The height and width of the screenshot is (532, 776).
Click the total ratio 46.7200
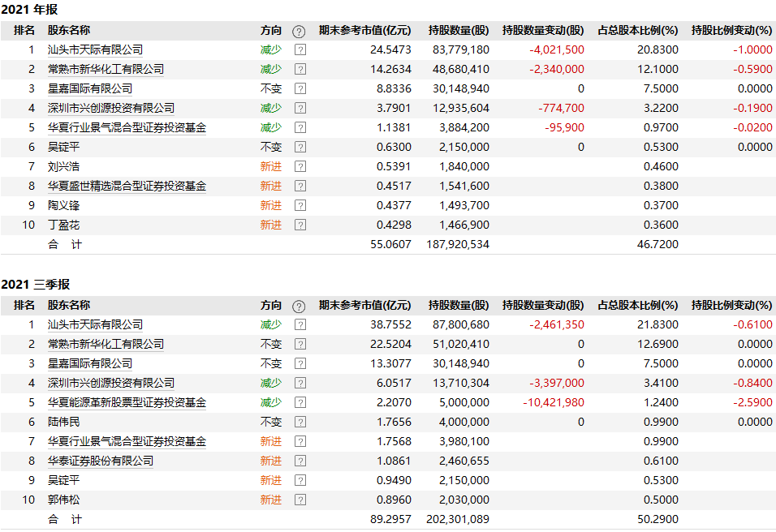pyautogui.click(x=657, y=244)
